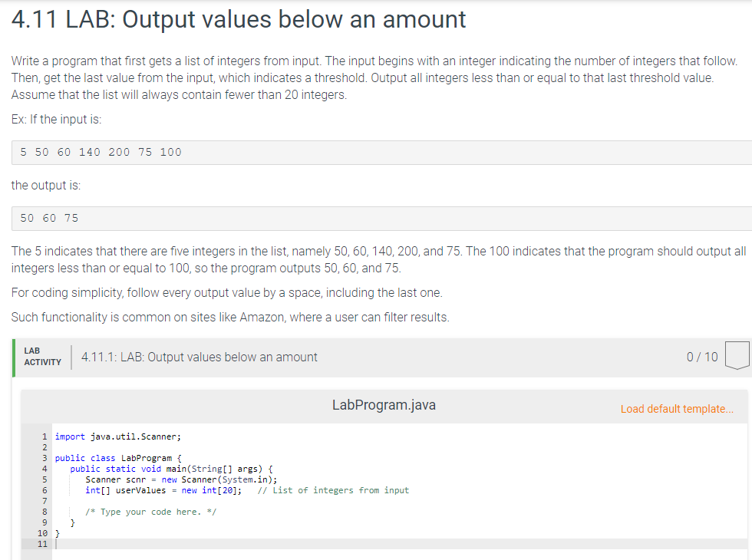Click the sample input box with 5 50 60

[382, 153]
